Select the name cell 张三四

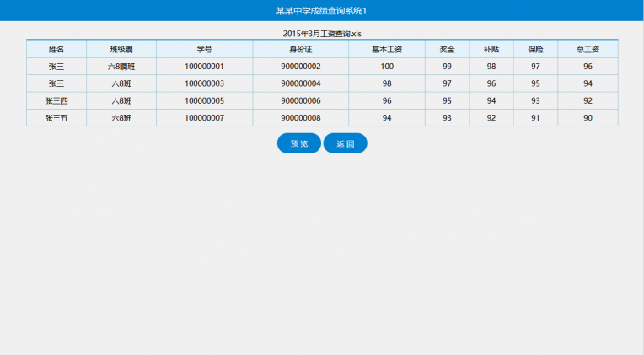[x=56, y=100]
